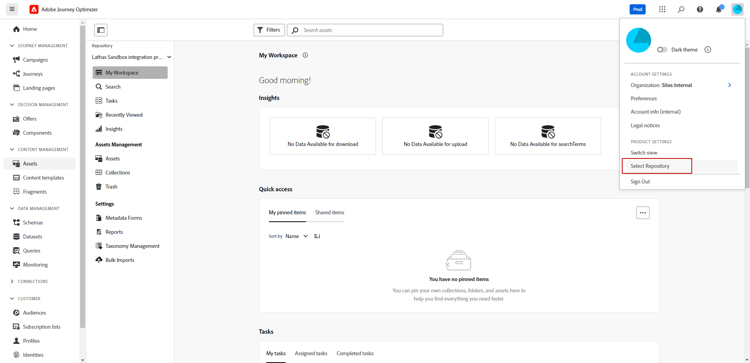
Task: Open the app switcher grid icon
Action: [662, 9]
